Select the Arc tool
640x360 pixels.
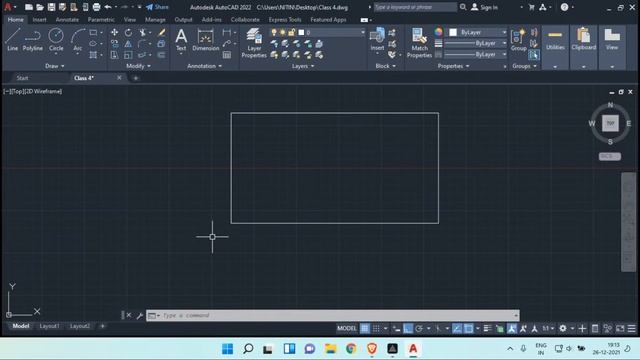coord(78,40)
